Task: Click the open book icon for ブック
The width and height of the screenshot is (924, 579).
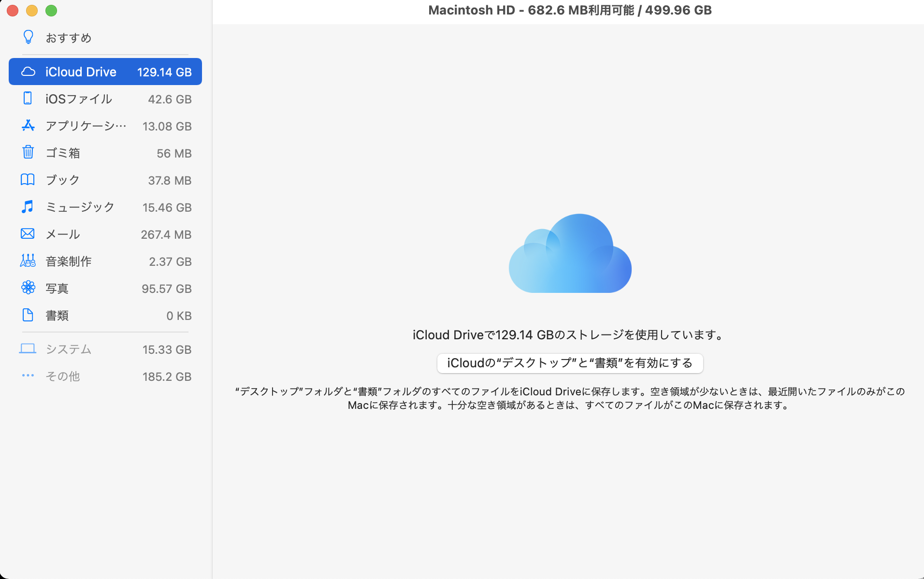Action: [x=28, y=180]
